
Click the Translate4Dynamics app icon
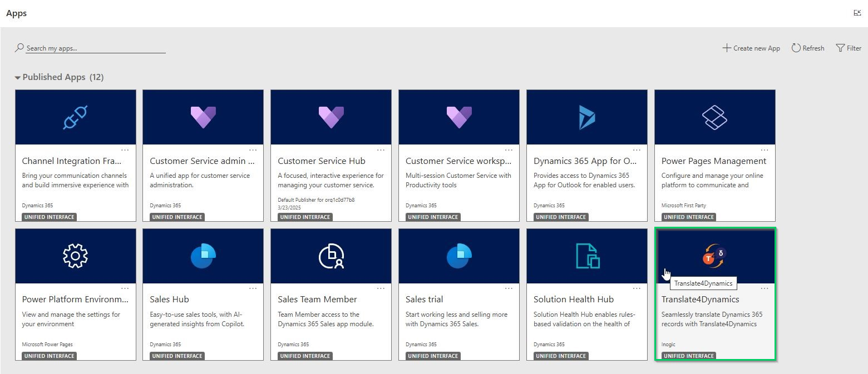(x=714, y=256)
